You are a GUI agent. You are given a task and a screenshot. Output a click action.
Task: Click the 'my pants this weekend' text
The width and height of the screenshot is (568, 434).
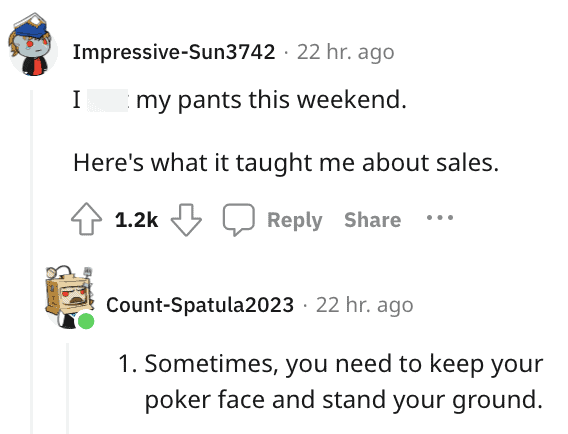point(271,100)
